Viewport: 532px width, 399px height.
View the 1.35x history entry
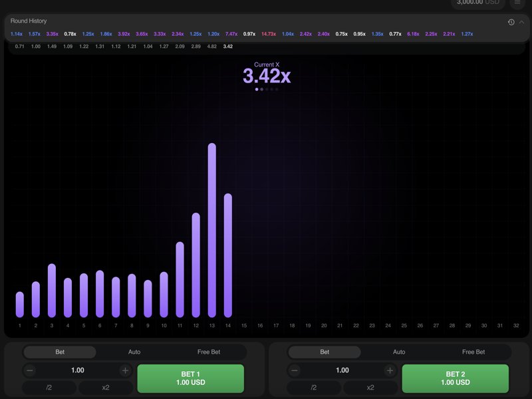(x=377, y=34)
